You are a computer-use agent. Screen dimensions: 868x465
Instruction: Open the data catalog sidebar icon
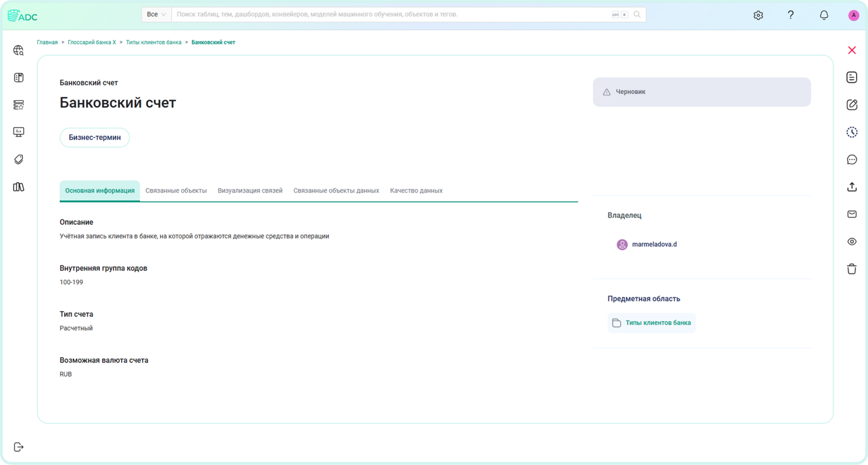click(19, 105)
